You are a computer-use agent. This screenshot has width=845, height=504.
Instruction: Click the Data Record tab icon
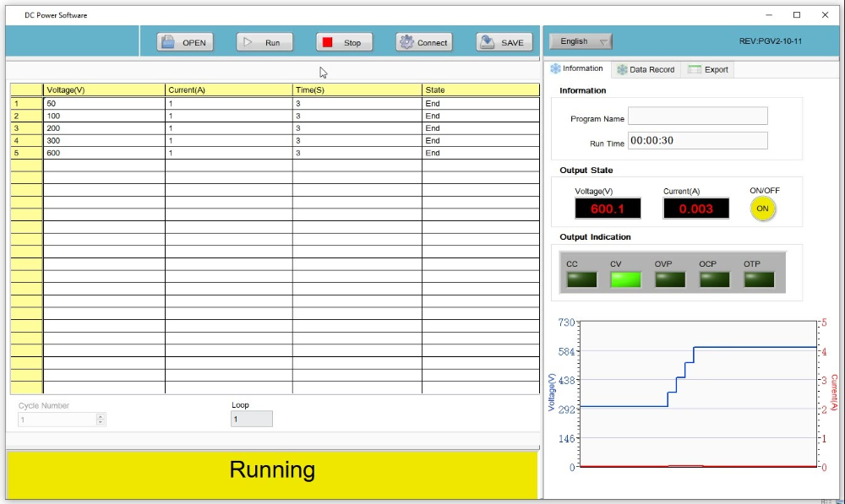pos(622,69)
